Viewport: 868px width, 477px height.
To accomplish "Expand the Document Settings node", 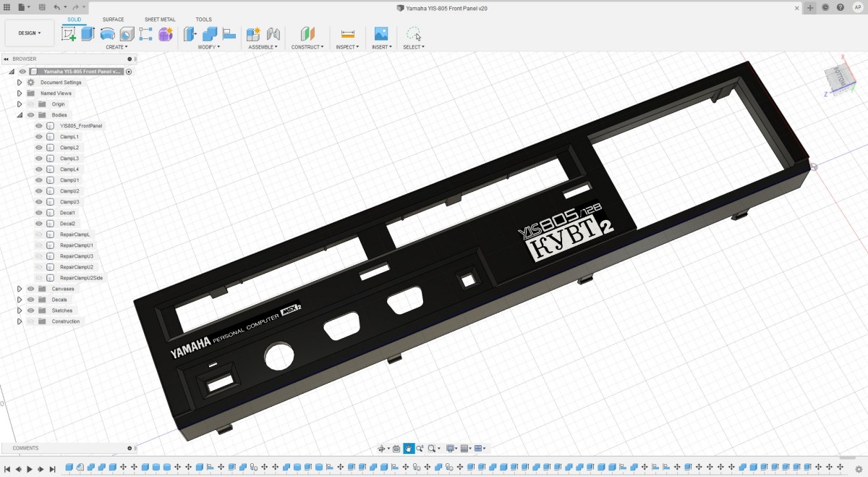I will (20, 83).
